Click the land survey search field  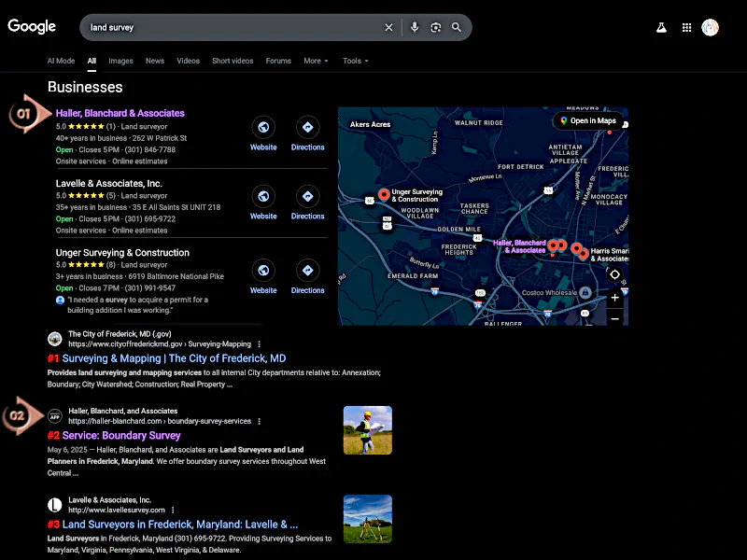coord(233,28)
